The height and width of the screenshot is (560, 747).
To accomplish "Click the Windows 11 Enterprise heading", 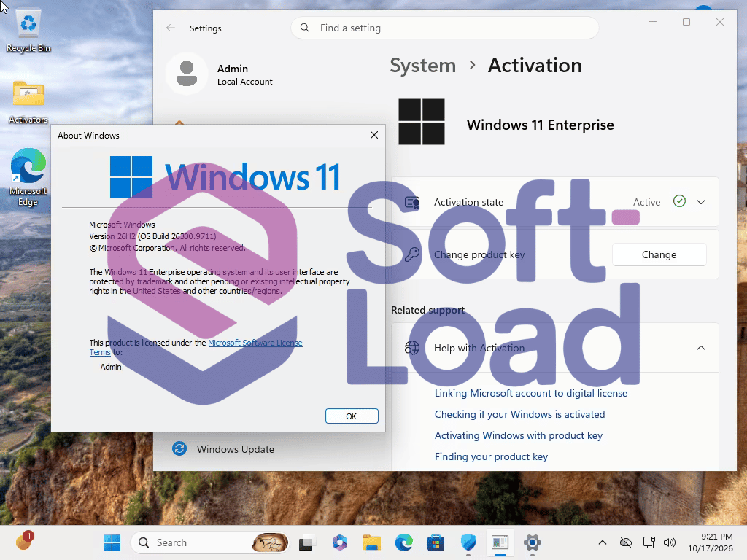I will (x=541, y=125).
